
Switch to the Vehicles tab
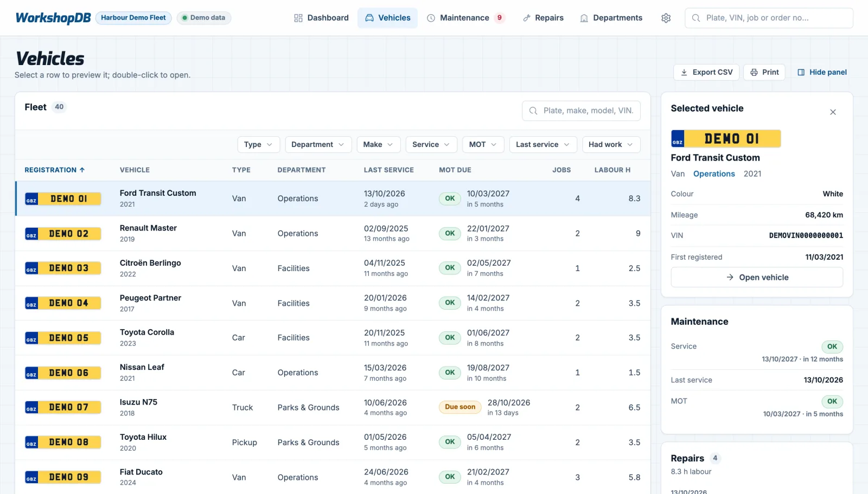point(387,18)
